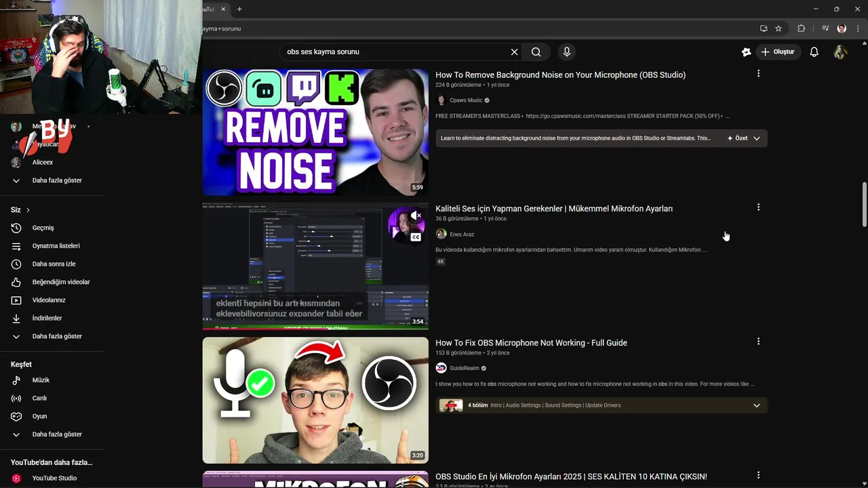Bookmark this page with the star icon
Image resolution: width=868 pixels, height=488 pixels.
click(778, 28)
